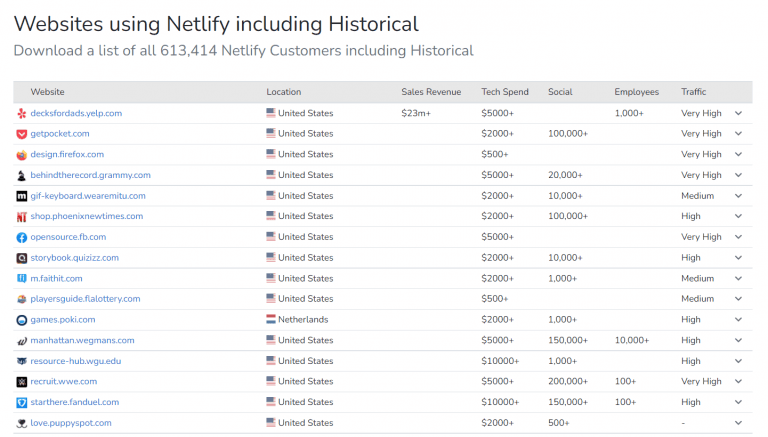This screenshot has height=437, width=768.
Task: Click the FanDuel shield icon beside starthere.fanduel.com
Action: tap(22, 402)
